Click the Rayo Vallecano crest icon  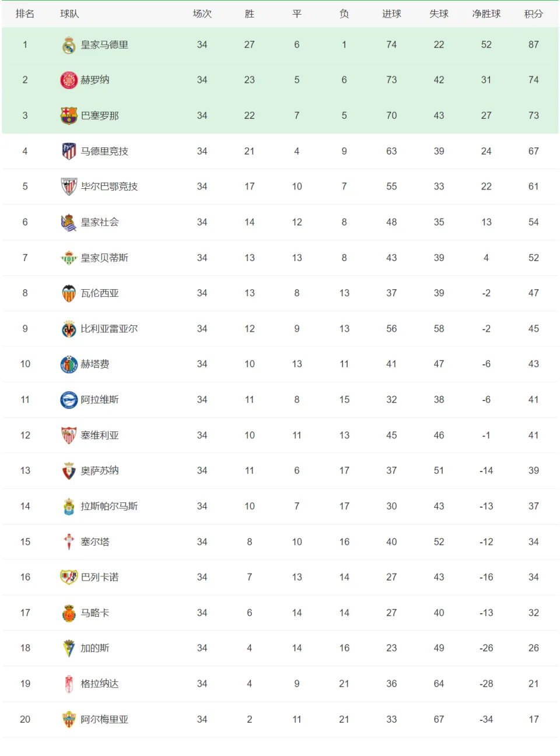69,577
